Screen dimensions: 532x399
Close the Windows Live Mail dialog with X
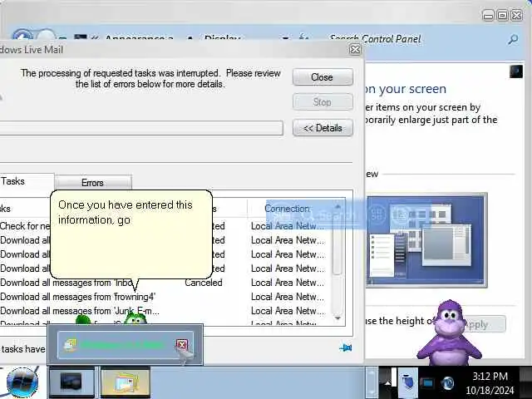[355, 50]
